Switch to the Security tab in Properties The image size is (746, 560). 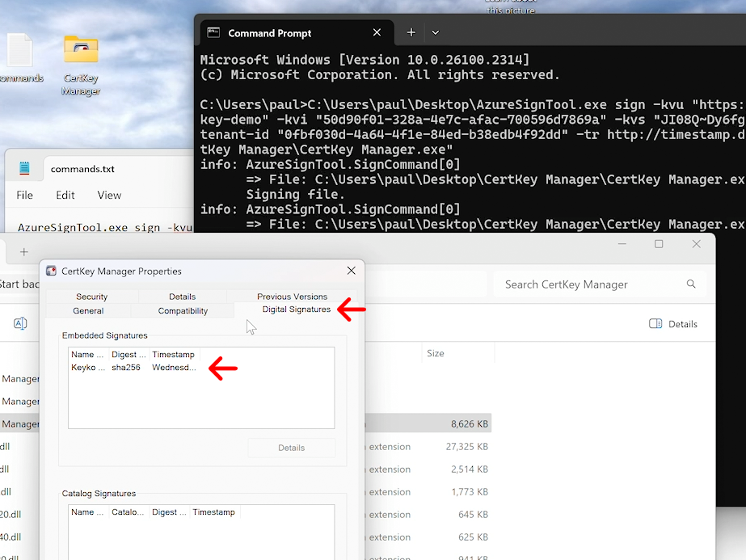[x=92, y=296]
